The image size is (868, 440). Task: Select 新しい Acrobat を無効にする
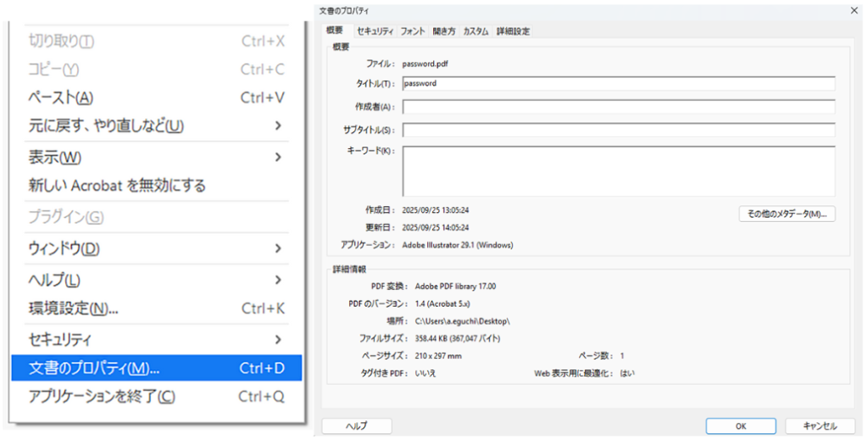click(117, 185)
